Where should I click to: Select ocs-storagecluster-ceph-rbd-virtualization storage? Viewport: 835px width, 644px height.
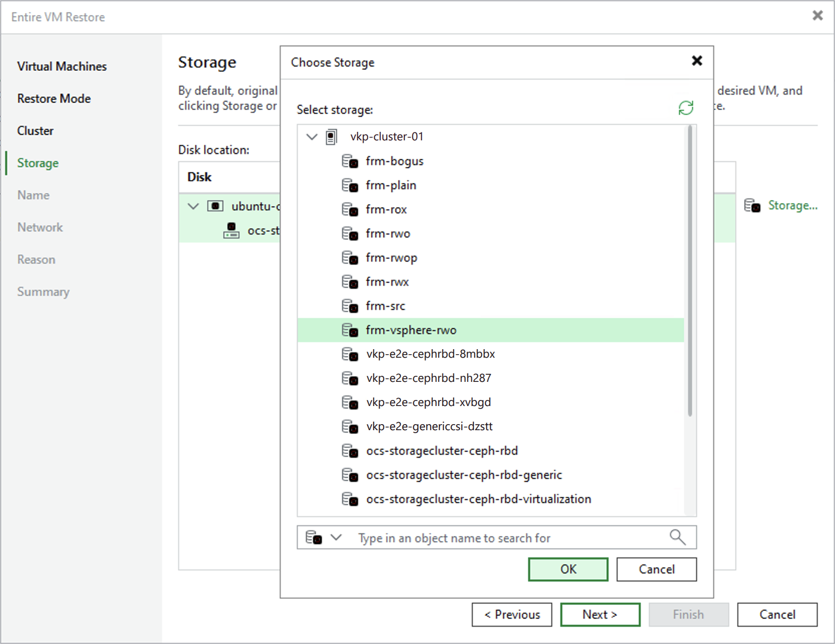[478, 500]
